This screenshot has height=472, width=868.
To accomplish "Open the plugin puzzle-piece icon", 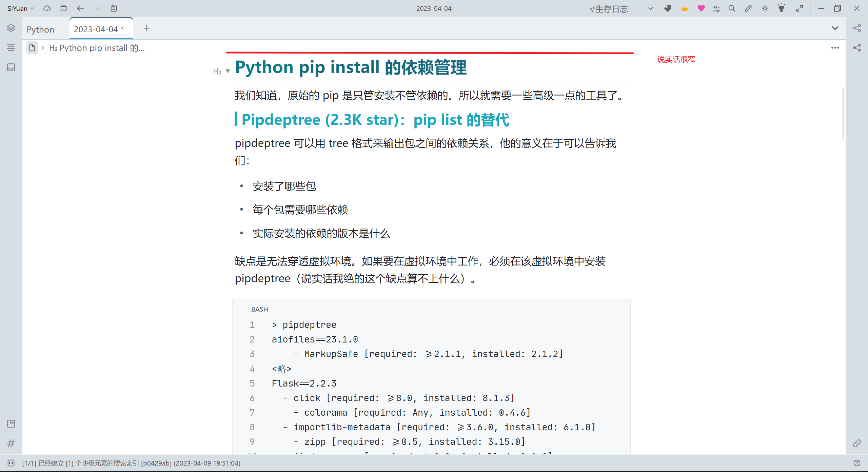I will tap(668, 8).
